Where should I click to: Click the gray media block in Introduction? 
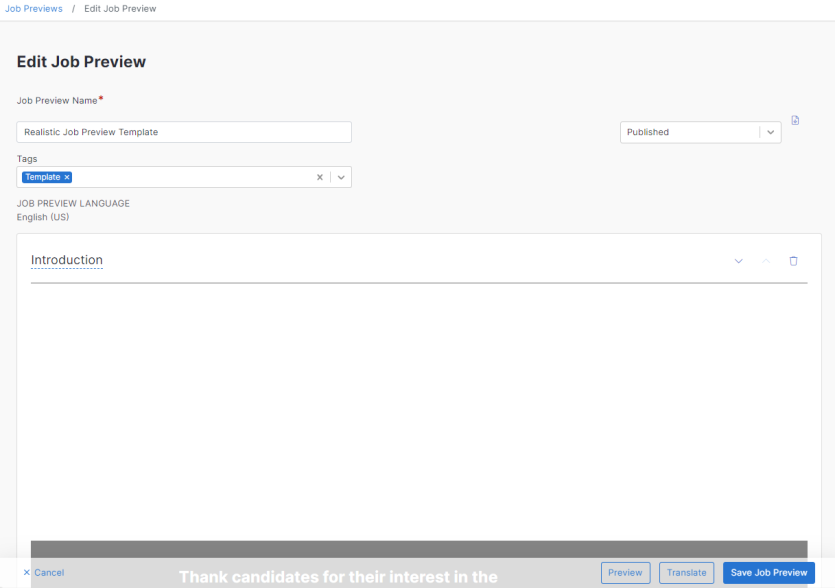(418, 550)
